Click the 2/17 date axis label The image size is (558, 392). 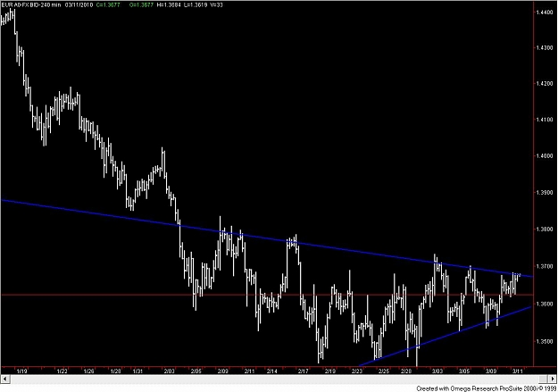pos(304,371)
